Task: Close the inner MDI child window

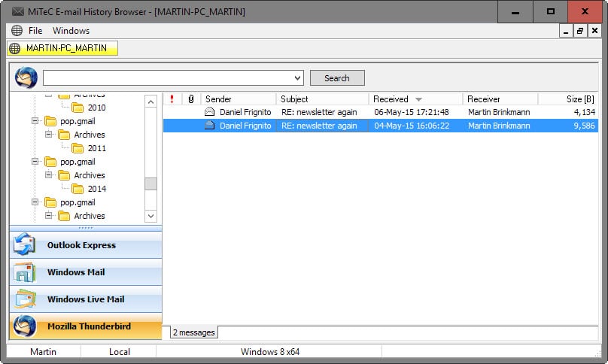Action: [594, 31]
